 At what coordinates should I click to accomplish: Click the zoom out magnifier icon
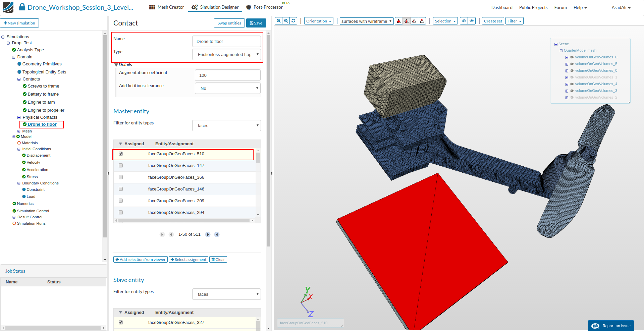click(x=286, y=21)
